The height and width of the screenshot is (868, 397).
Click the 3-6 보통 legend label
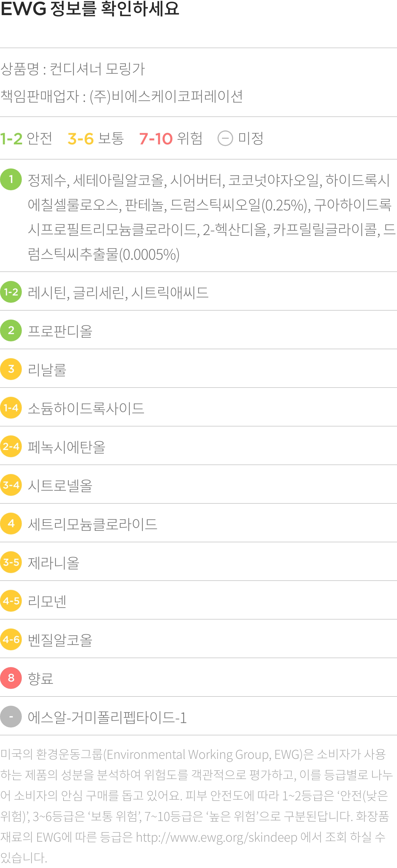coord(96,138)
